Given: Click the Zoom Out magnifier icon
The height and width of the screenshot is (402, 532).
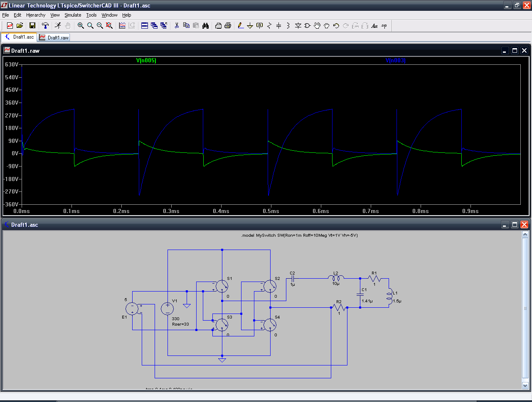Looking at the screenshot, I should 100,26.
